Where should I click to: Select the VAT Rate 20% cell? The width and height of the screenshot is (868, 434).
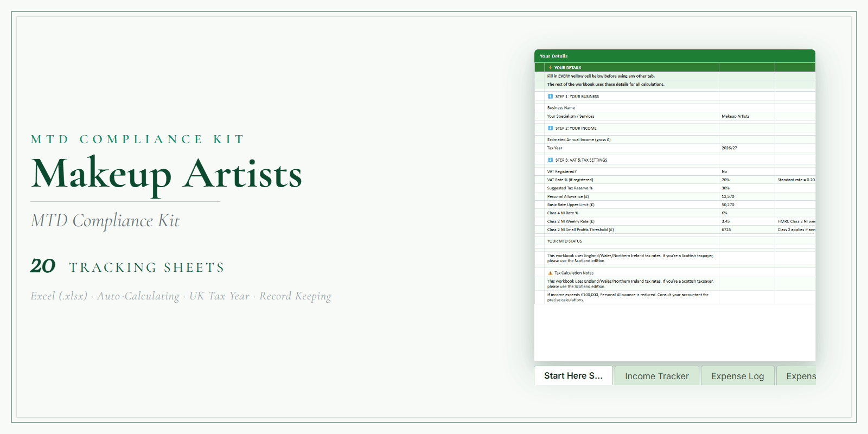tap(746, 180)
